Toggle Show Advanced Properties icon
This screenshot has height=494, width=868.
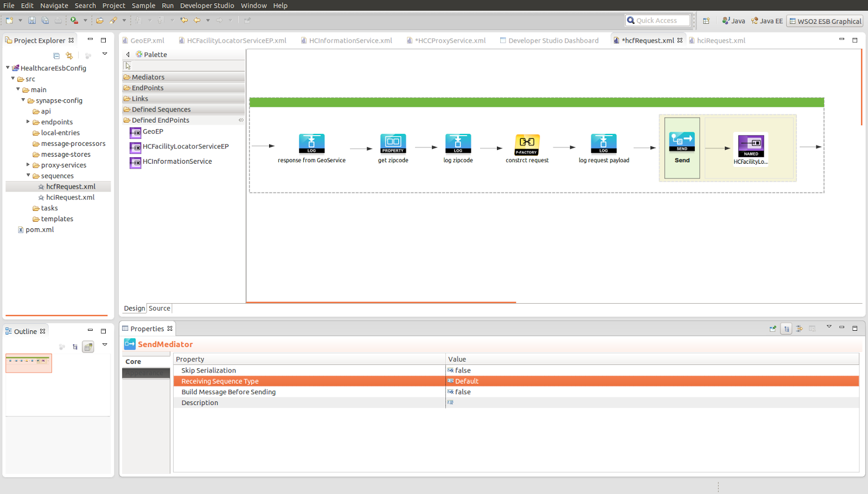point(799,329)
